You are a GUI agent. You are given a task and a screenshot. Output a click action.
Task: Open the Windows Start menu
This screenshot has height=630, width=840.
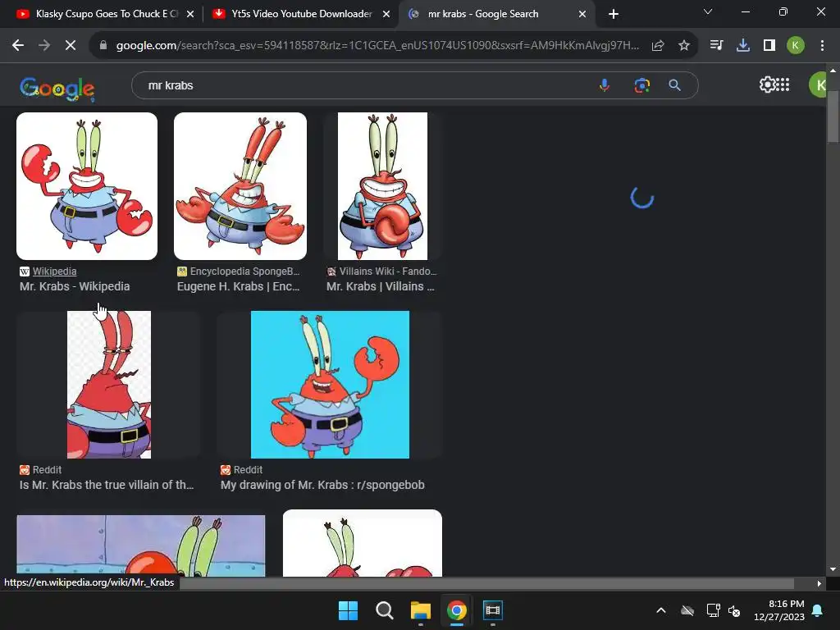[348, 610]
